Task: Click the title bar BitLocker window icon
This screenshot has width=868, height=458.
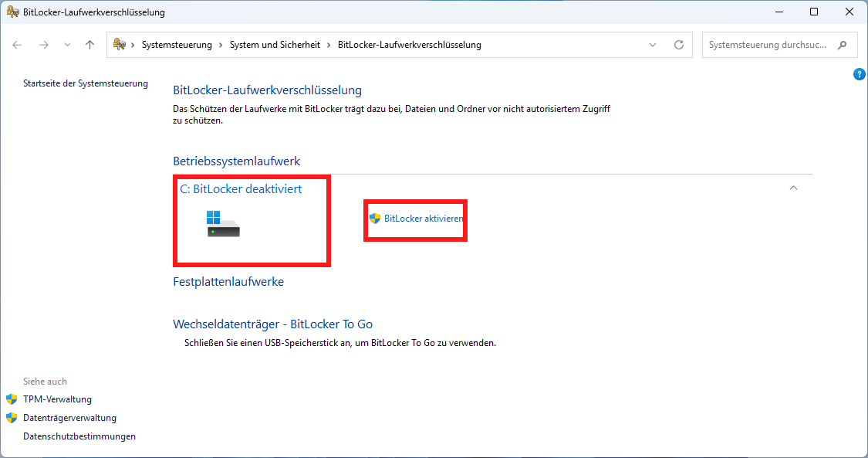Action: pyautogui.click(x=12, y=12)
